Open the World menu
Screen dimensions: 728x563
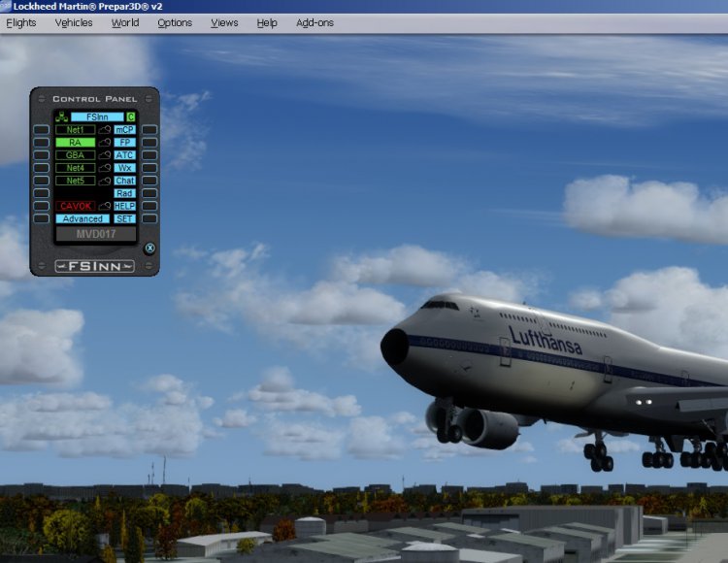[x=125, y=22]
